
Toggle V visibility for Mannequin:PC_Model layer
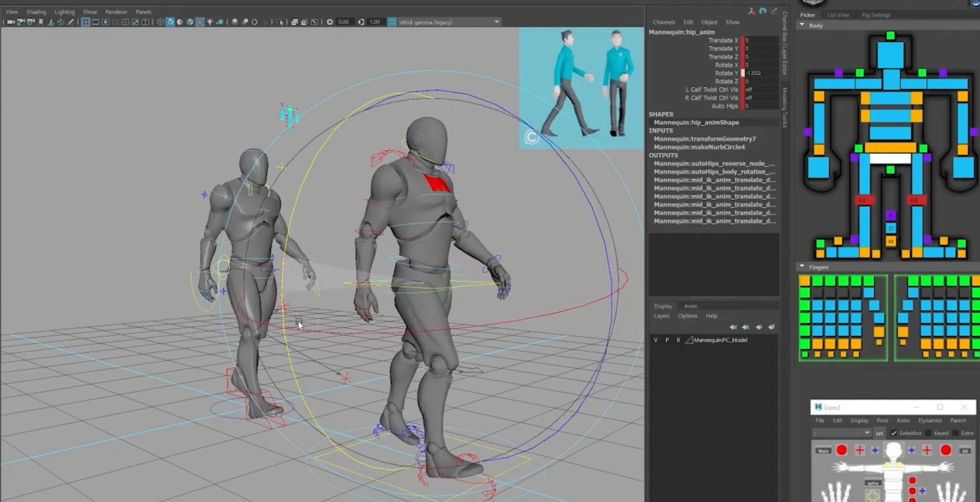pyautogui.click(x=656, y=340)
